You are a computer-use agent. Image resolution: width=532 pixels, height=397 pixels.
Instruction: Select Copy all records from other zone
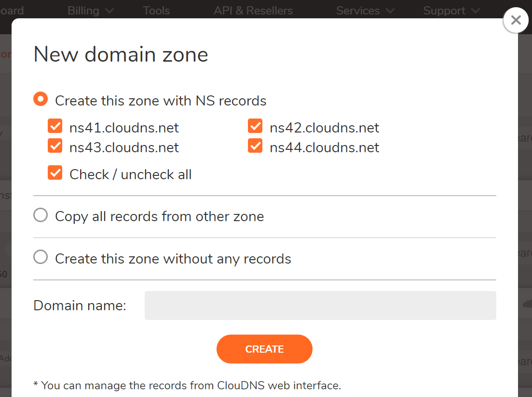[x=41, y=215]
